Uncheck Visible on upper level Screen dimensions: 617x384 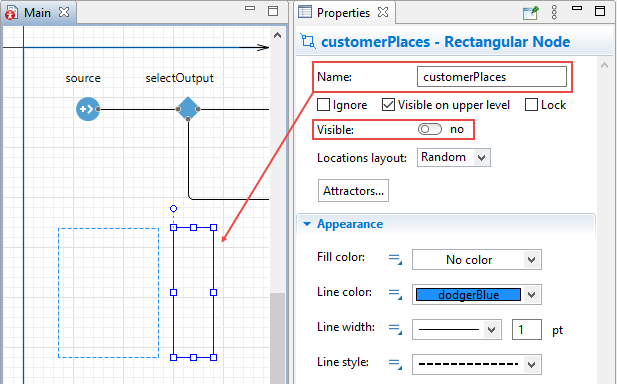pyautogui.click(x=388, y=105)
